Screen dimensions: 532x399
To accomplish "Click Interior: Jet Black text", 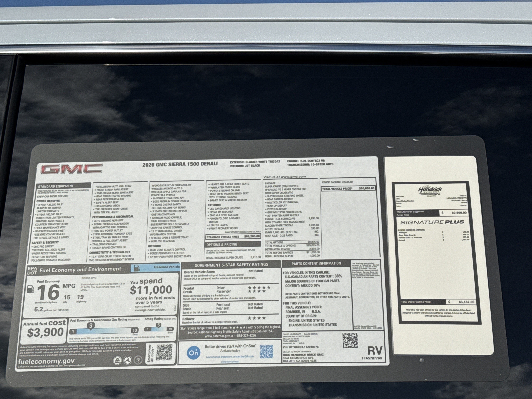I will [245, 166].
